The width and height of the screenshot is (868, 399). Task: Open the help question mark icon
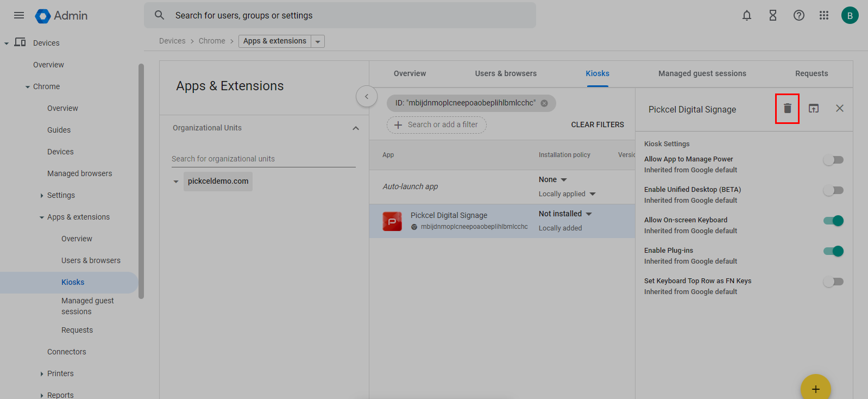click(799, 15)
